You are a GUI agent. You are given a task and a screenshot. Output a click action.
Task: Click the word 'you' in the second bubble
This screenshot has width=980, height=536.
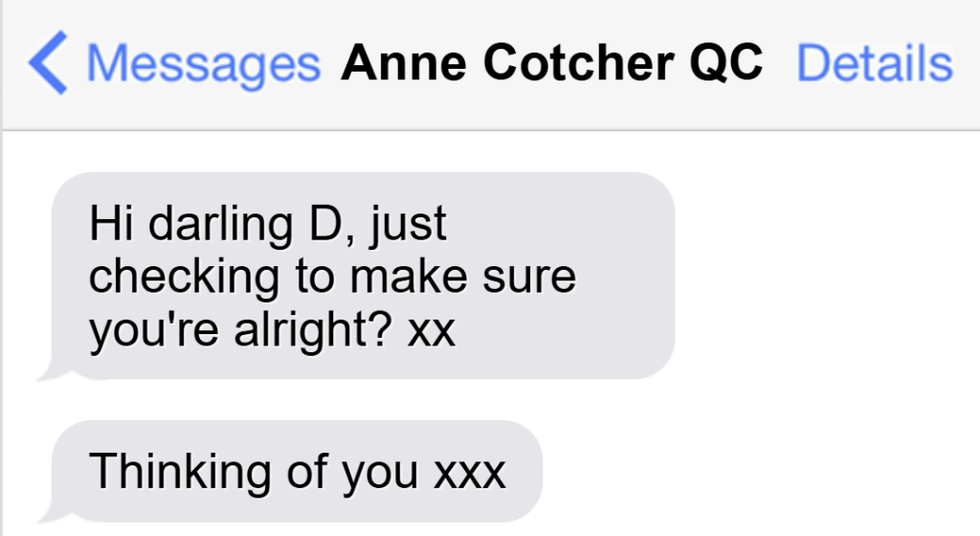[x=380, y=475]
